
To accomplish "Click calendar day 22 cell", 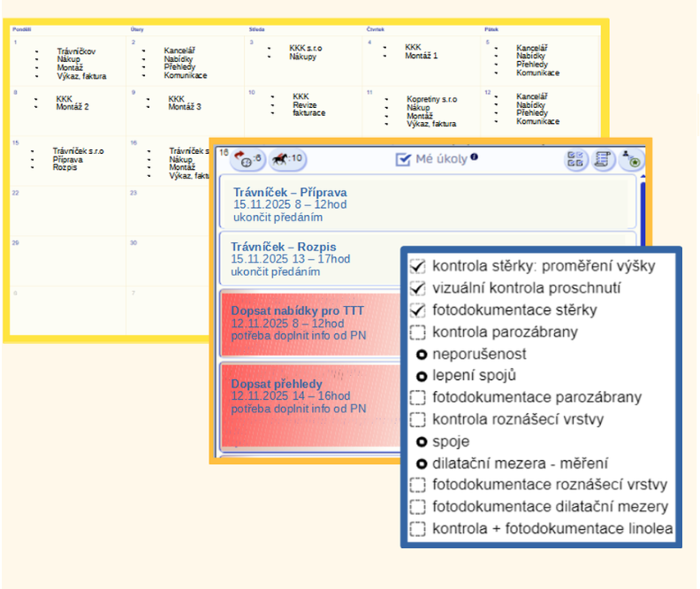I will 64,212.
